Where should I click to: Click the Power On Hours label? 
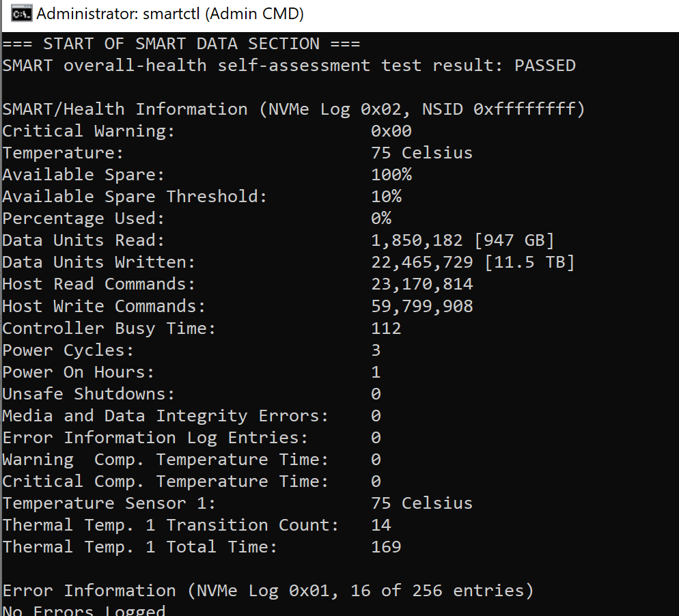point(79,372)
